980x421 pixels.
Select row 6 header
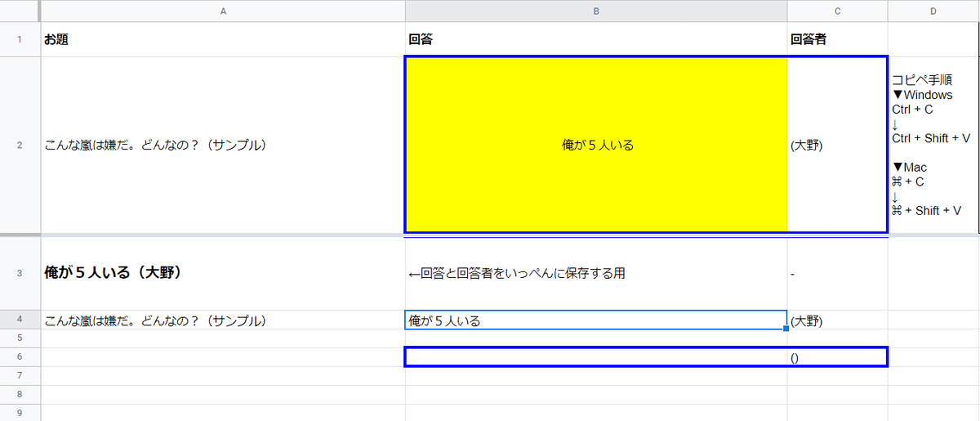click(x=20, y=356)
